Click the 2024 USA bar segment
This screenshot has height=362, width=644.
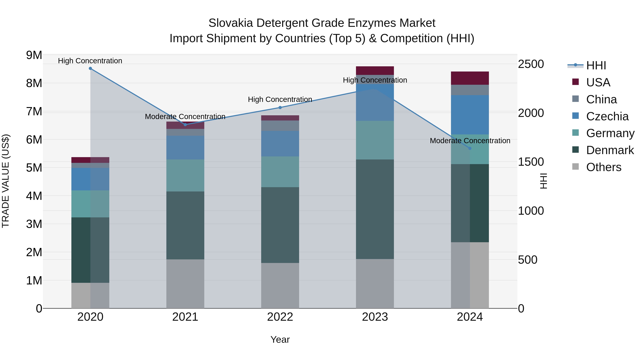click(x=470, y=78)
